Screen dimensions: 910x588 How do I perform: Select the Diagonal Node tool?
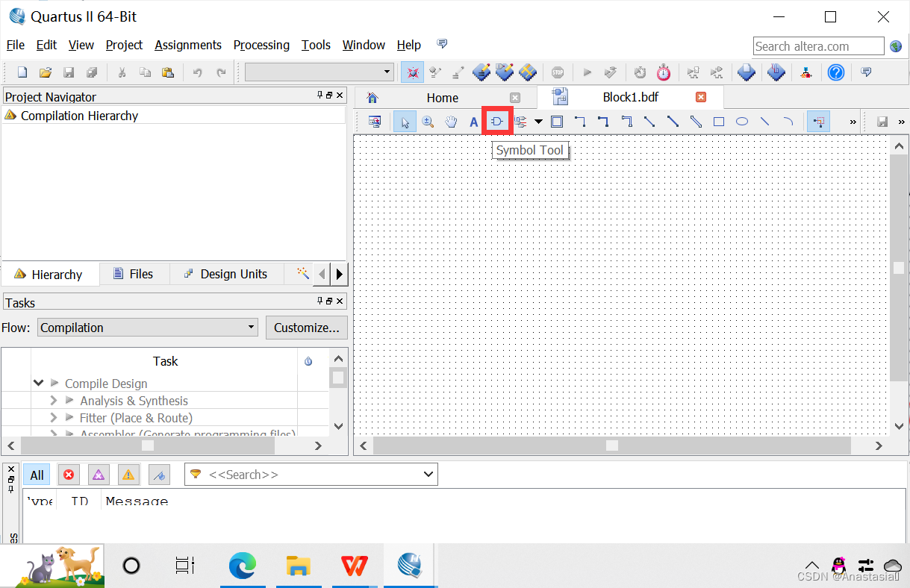coord(649,122)
